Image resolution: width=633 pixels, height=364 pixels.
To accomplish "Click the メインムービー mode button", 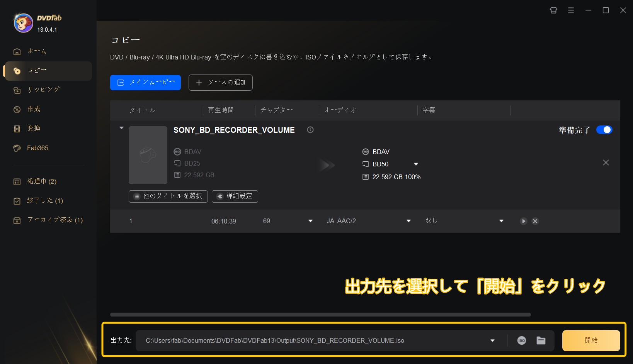I will 145,83.
